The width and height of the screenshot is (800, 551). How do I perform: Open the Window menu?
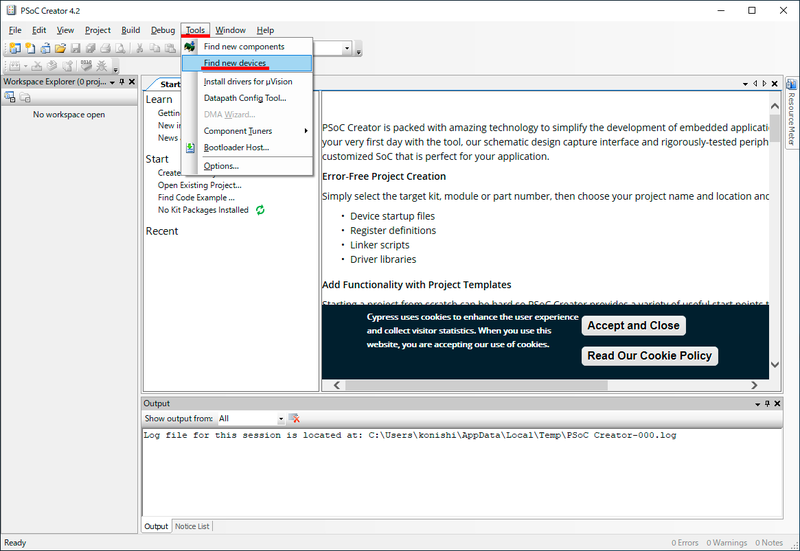tap(230, 30)
